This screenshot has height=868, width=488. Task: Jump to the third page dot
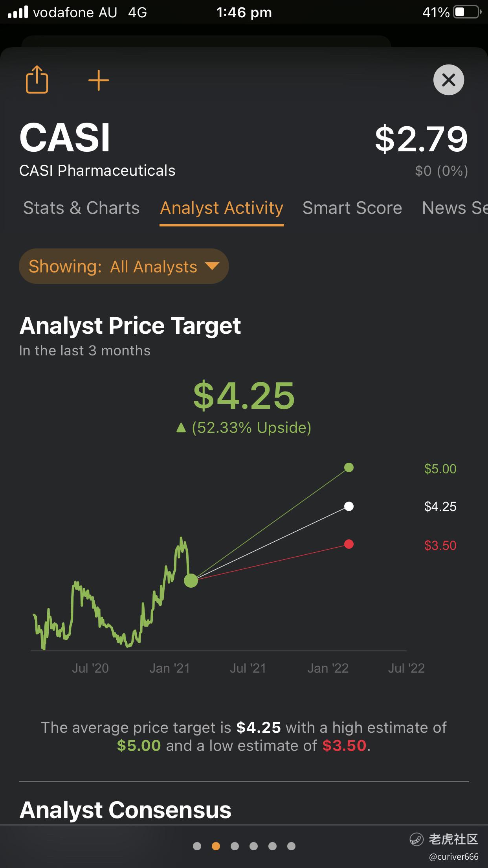point(235,846)
